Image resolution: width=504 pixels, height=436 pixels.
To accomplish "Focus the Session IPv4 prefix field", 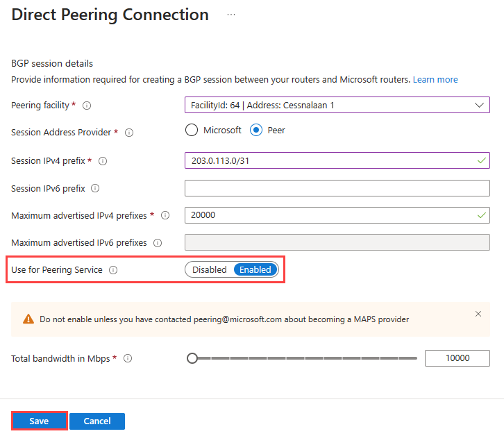I will point(337,160).
